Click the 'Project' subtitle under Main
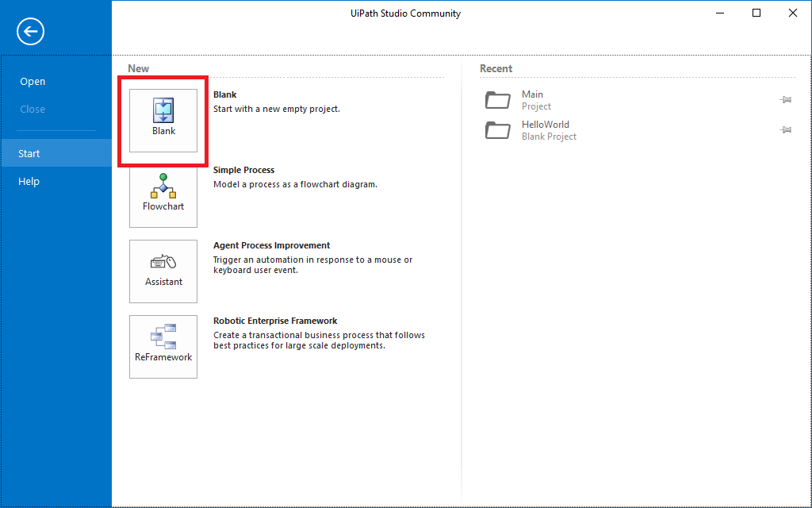This screenshot has width=812, height=508. (537, 106)
